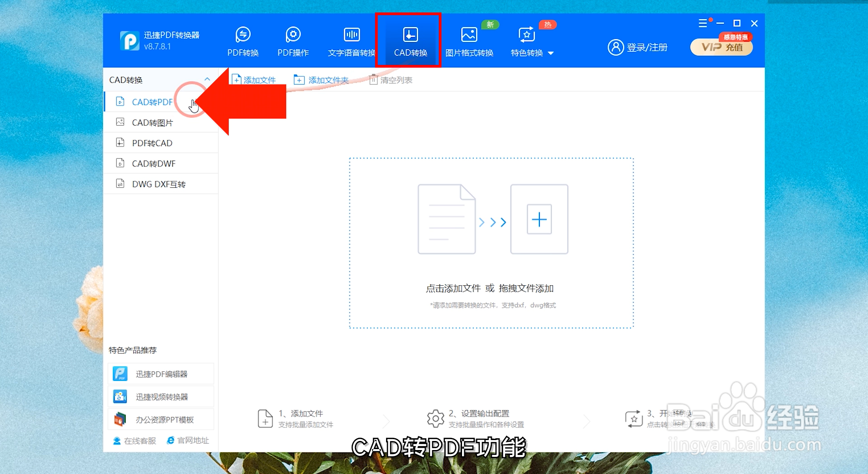
Task: Click the DWG DXF互转 file icon
Action: click(x=120, y=184)
